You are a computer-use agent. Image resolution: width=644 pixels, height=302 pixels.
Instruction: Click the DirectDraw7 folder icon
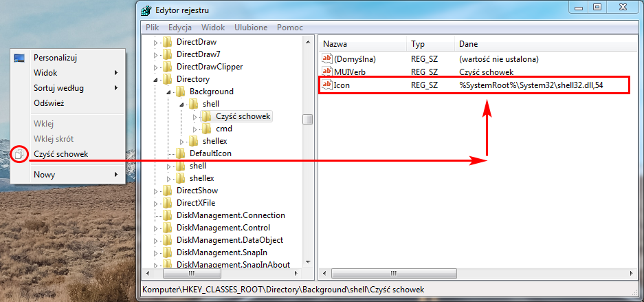point(167,54)
